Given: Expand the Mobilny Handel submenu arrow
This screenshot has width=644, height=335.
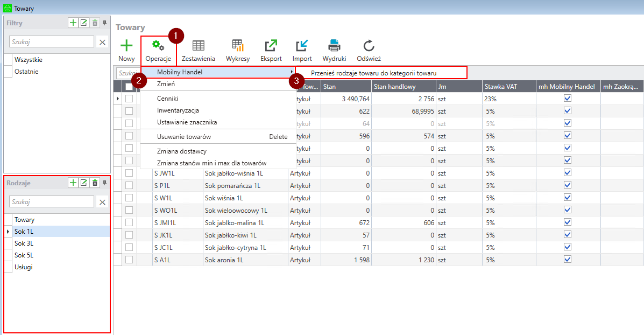Looking at the screenshot, I should point(292,72).
